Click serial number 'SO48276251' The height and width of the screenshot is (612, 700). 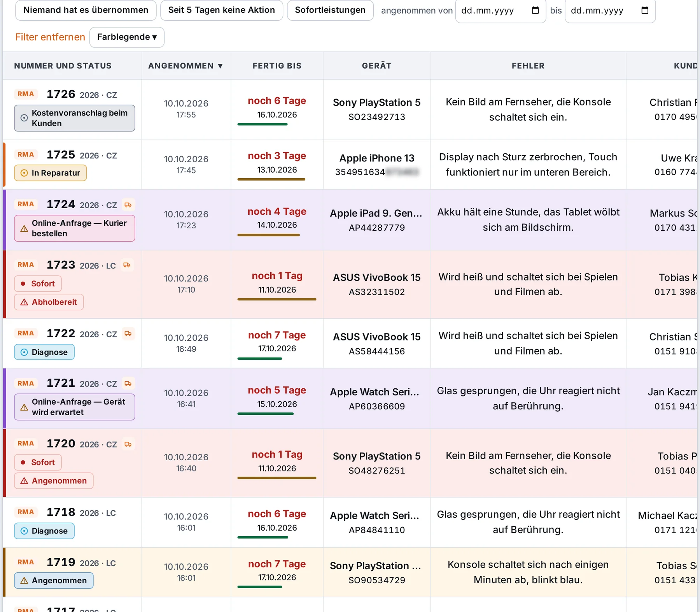pyautogui.click(x=377, y=471)
